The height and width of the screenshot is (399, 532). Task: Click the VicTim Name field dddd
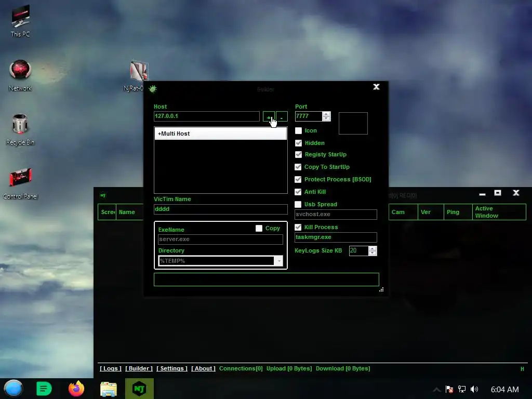pyautogui.click(x=220, y=209)
